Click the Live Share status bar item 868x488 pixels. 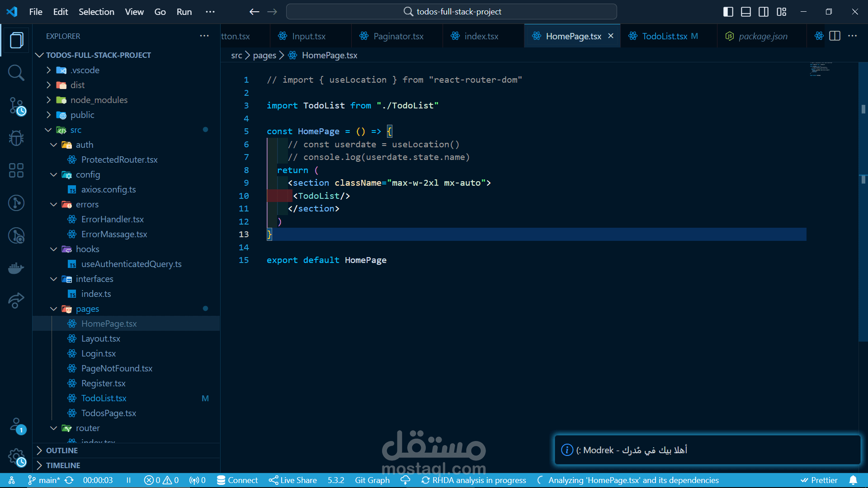coord(293,480)
